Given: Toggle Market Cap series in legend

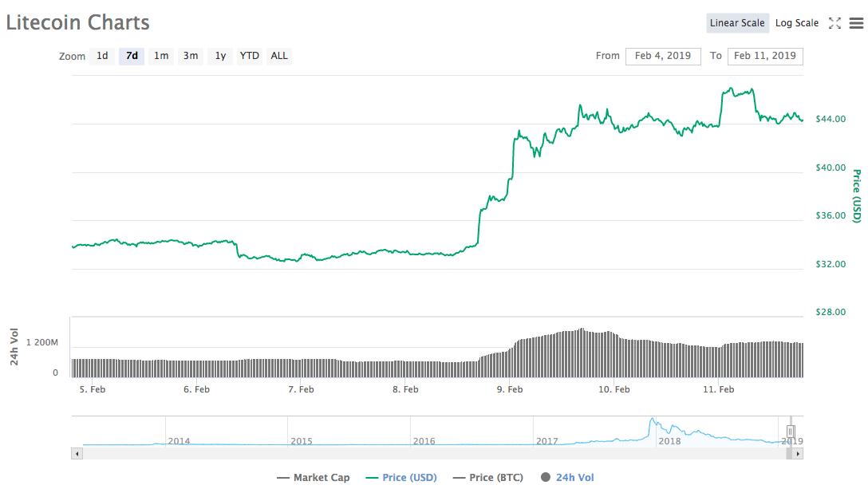Looking at the screenshot, I should click(x=314, y=477).
